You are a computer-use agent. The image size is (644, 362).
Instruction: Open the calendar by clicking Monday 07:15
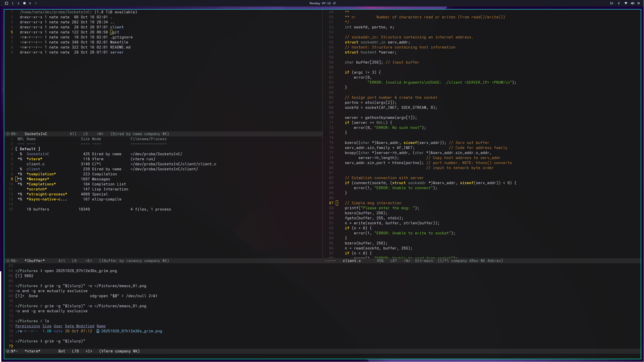(x=320, y=3)
